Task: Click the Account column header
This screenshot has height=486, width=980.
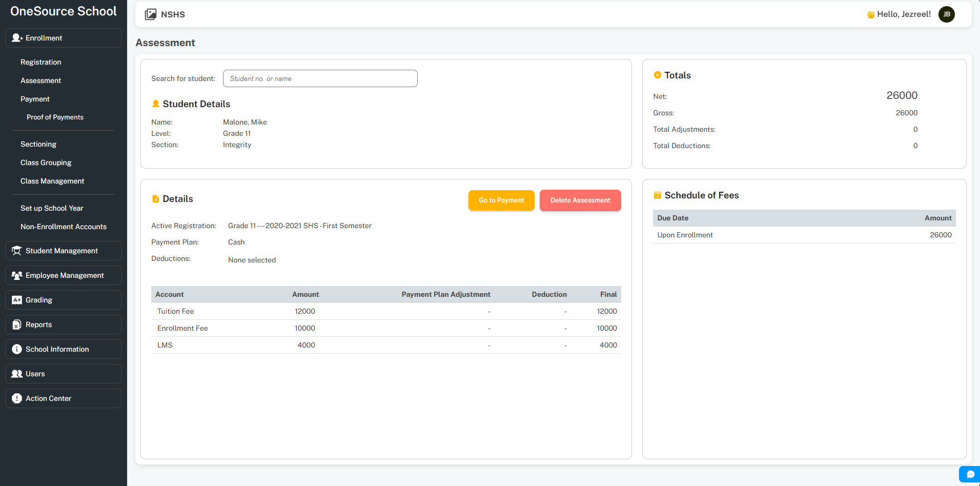Action: point(170,294)
